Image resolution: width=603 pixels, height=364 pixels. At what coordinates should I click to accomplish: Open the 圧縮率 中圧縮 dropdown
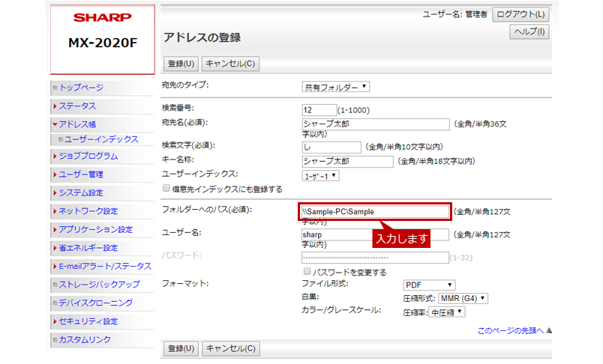(x=446, y=312)
